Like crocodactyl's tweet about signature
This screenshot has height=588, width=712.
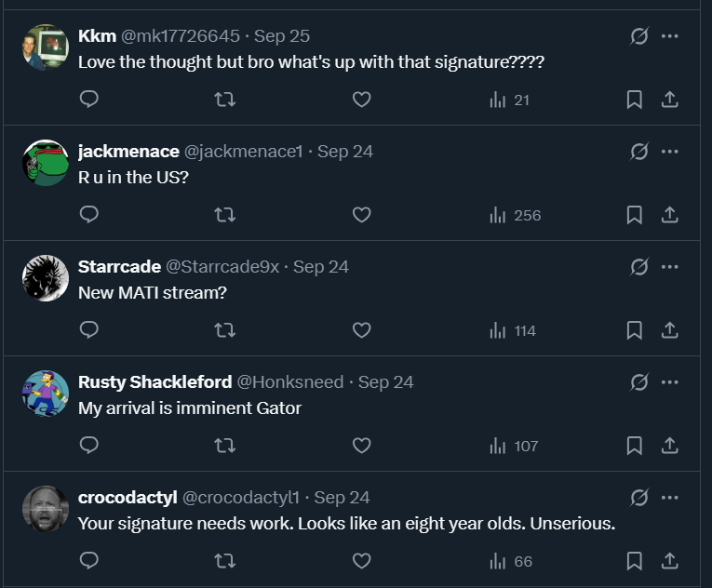[362, 561]
